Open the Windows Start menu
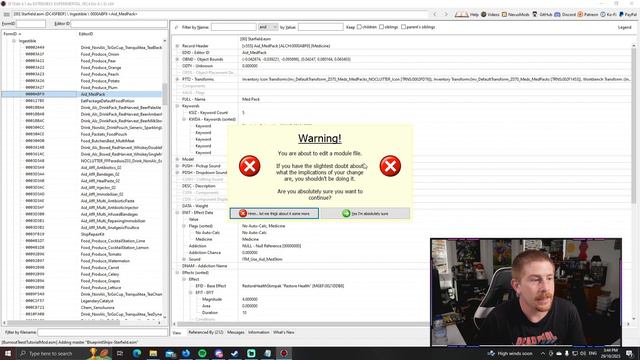 coord(8,353)
